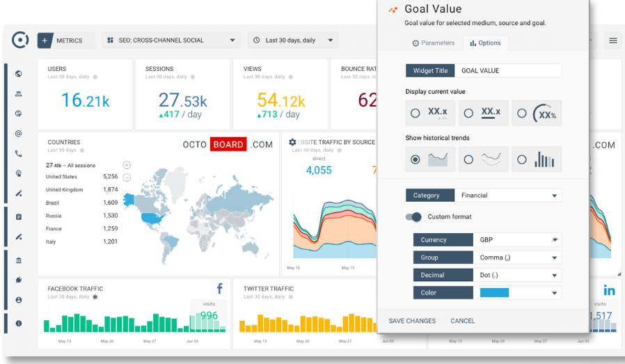Click Cancel in Goal Value dialog
The width and height of the screenshot is (625, 364).
click(462, 321)
